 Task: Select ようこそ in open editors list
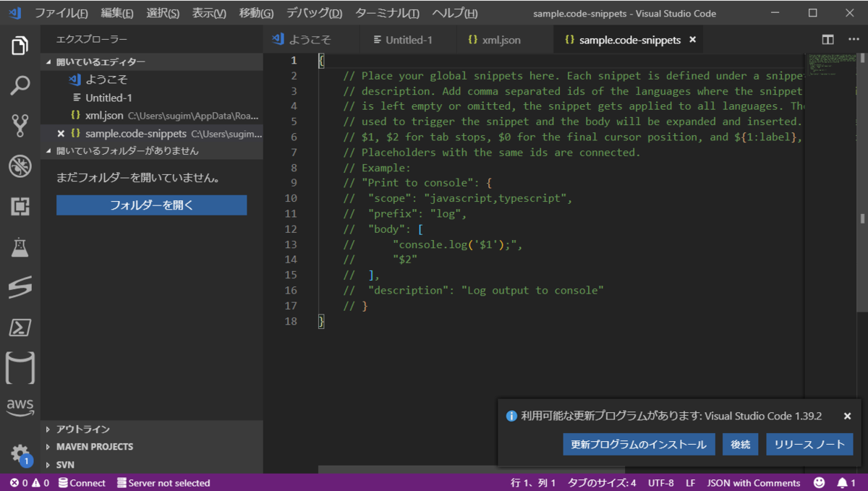tap(152, 80)
